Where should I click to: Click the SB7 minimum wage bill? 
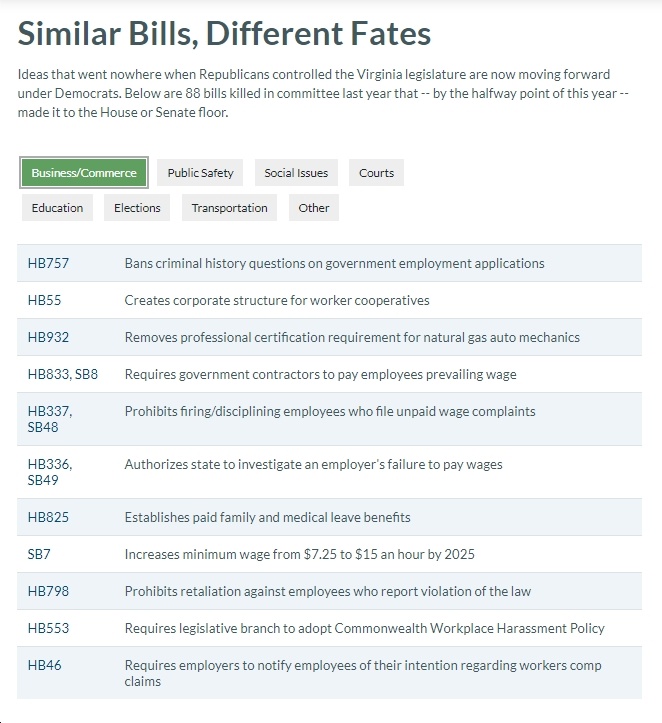pos(39,554)
